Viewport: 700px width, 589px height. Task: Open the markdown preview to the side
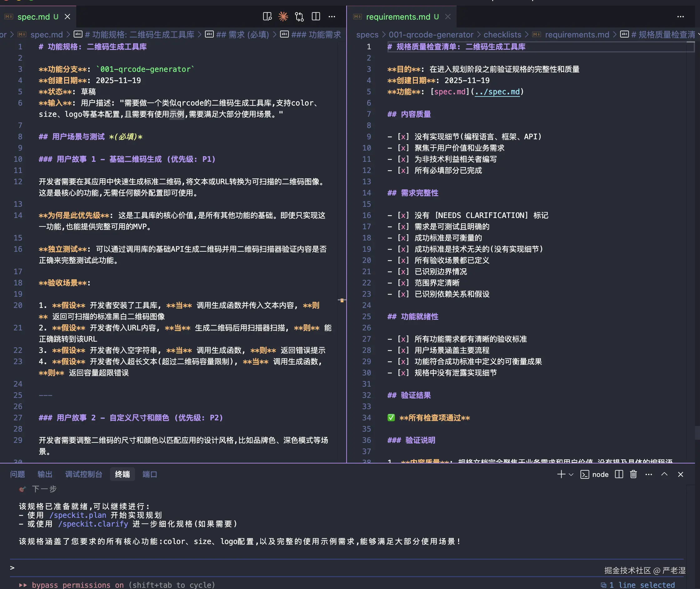point(267,17)
